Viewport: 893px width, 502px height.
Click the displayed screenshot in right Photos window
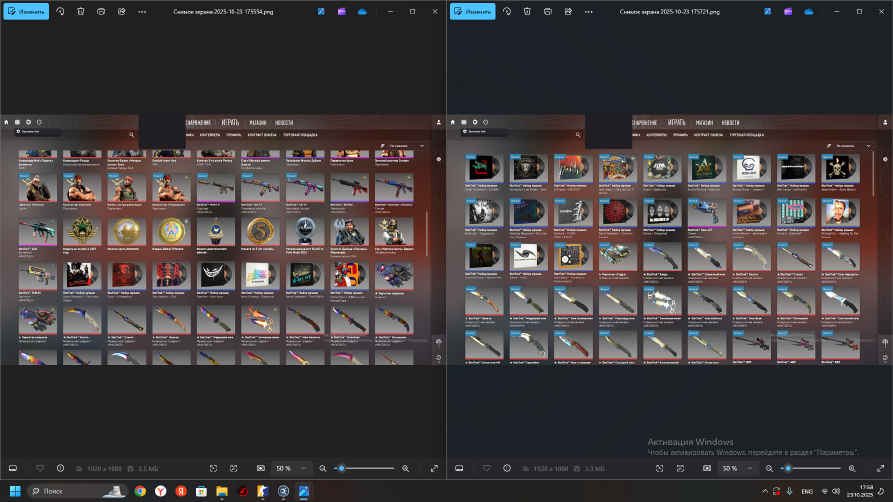coord(670,239)
